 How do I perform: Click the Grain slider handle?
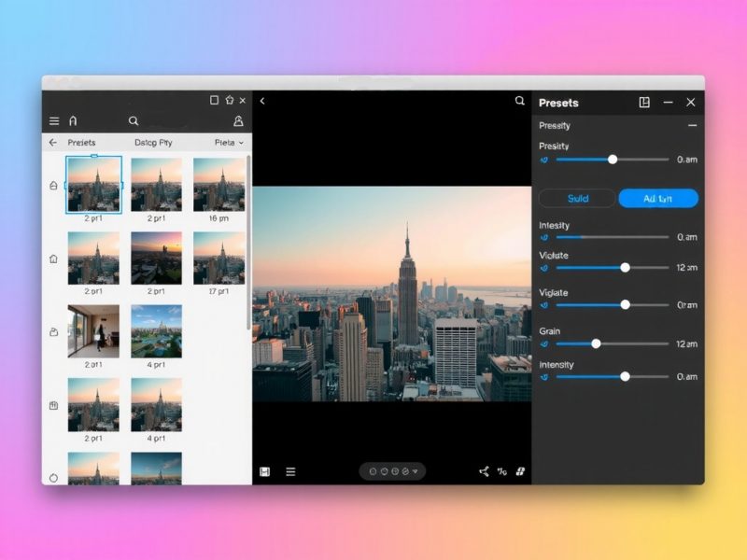pos(596,343)
